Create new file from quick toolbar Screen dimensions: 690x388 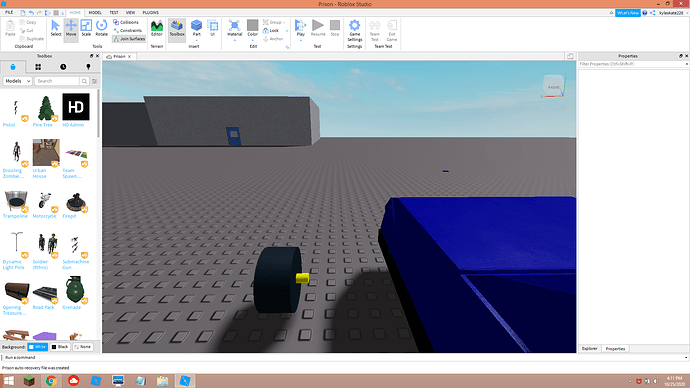23,13
